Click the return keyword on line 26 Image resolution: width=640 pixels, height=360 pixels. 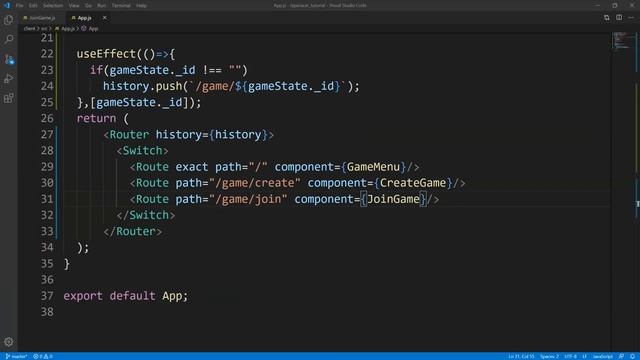point(96,118)
